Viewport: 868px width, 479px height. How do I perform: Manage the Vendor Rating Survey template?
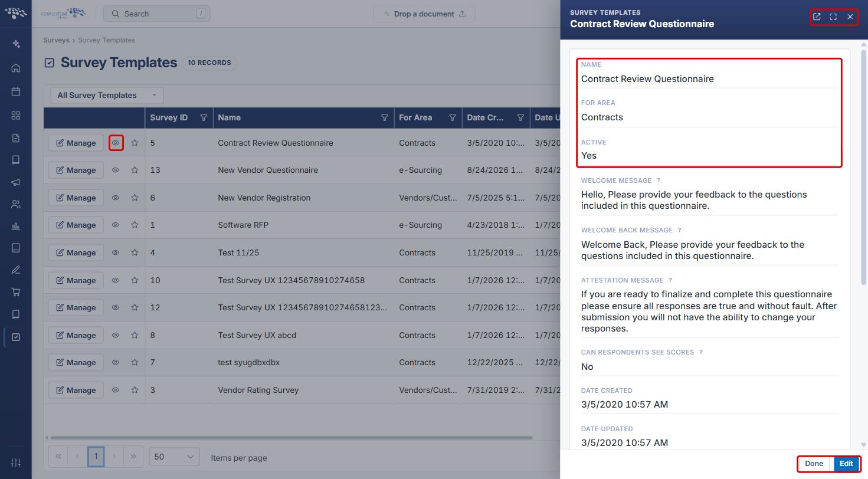tap(76, 390)
